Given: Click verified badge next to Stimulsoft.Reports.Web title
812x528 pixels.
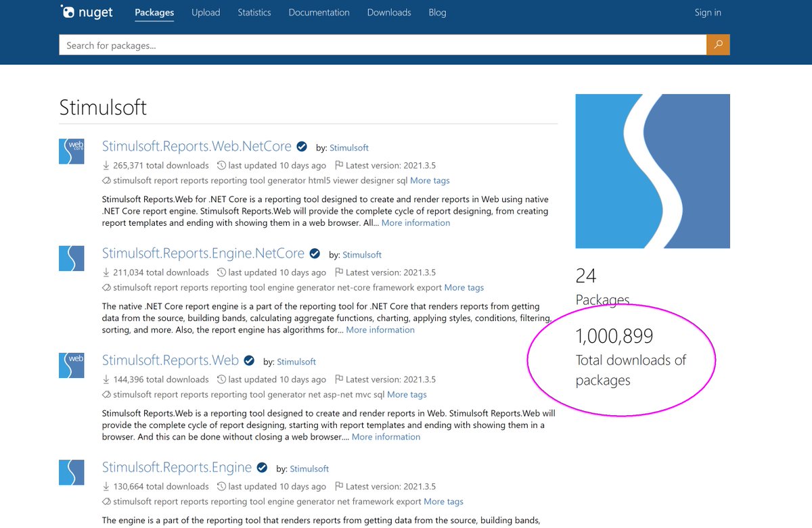Looking at the screenshot, I should (249, 360).
